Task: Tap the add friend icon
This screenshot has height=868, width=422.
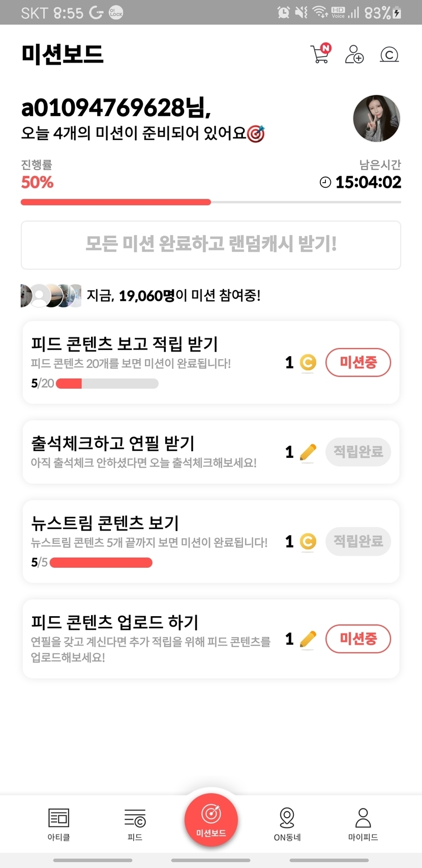Action: pos(354,54)
